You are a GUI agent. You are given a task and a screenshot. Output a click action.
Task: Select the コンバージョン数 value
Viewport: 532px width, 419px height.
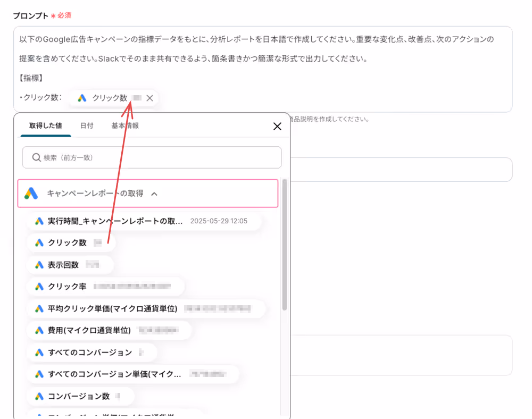coord(80,396)
